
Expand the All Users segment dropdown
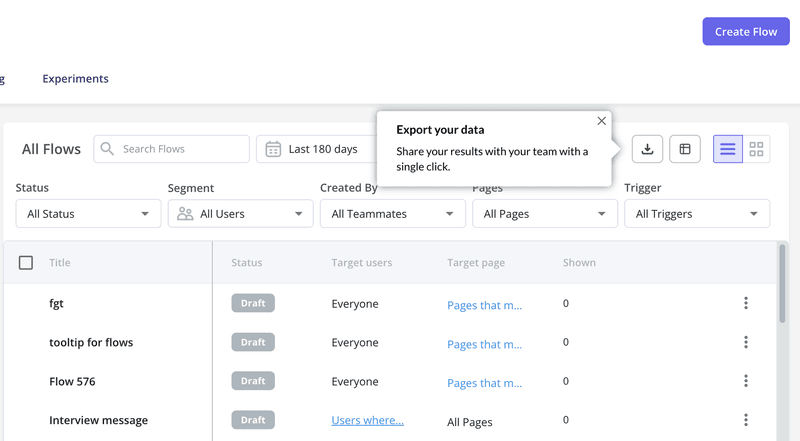click(240, 214)
